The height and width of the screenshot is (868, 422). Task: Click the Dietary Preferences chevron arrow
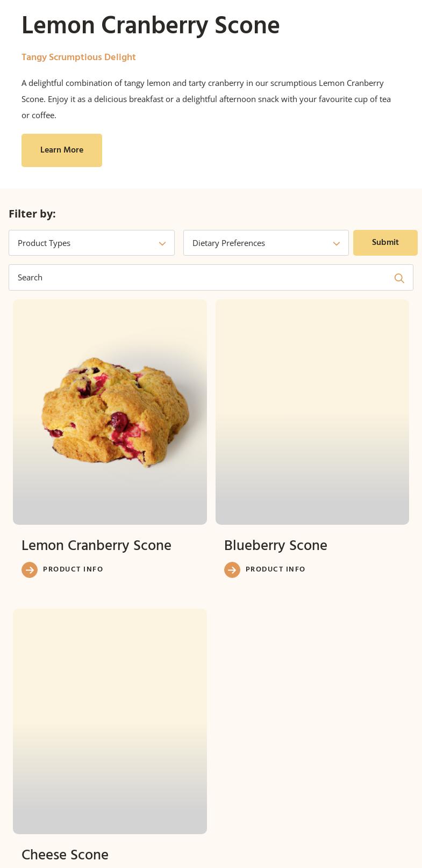[337, 244]
